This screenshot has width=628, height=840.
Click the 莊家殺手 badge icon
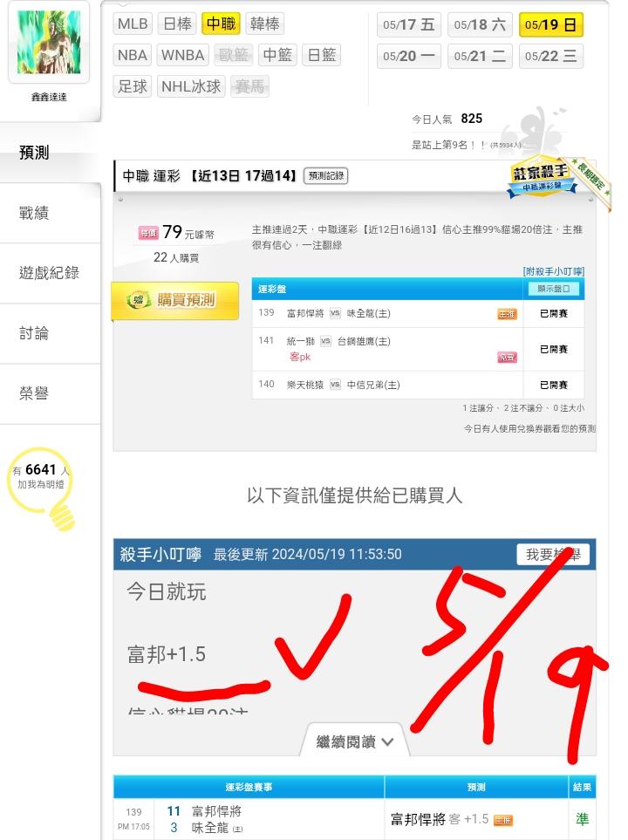click(542, 178)
